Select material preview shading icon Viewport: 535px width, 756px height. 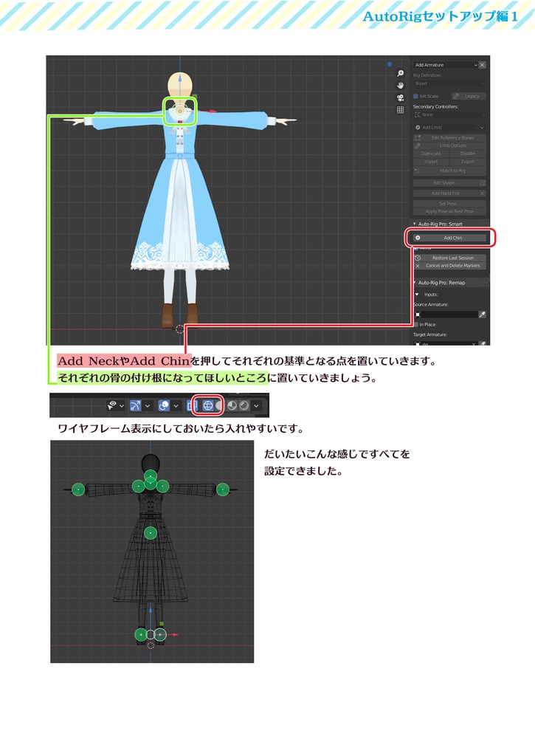[232, 405]
